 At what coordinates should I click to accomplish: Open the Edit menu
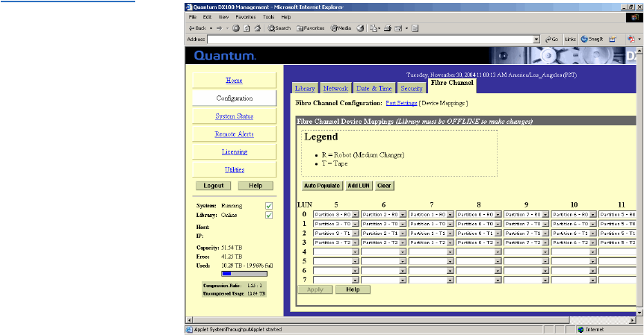click(208, 17)
